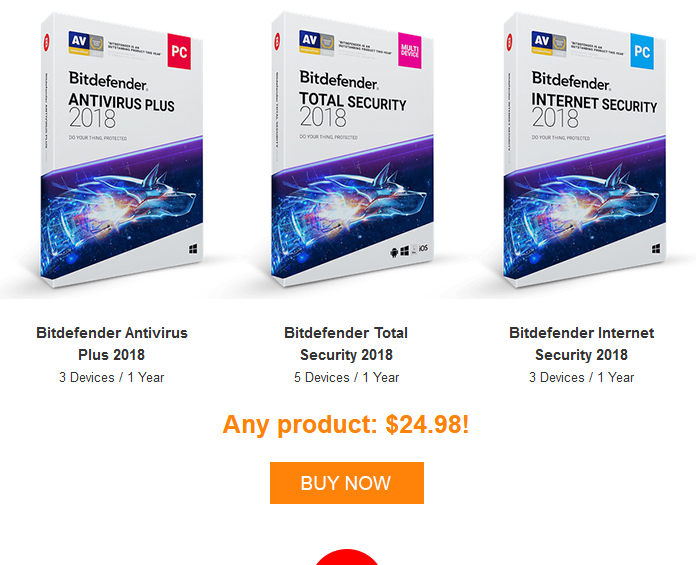Click the Windows logo on Internet Security box

pyautogui.click(x=653, y=247)
